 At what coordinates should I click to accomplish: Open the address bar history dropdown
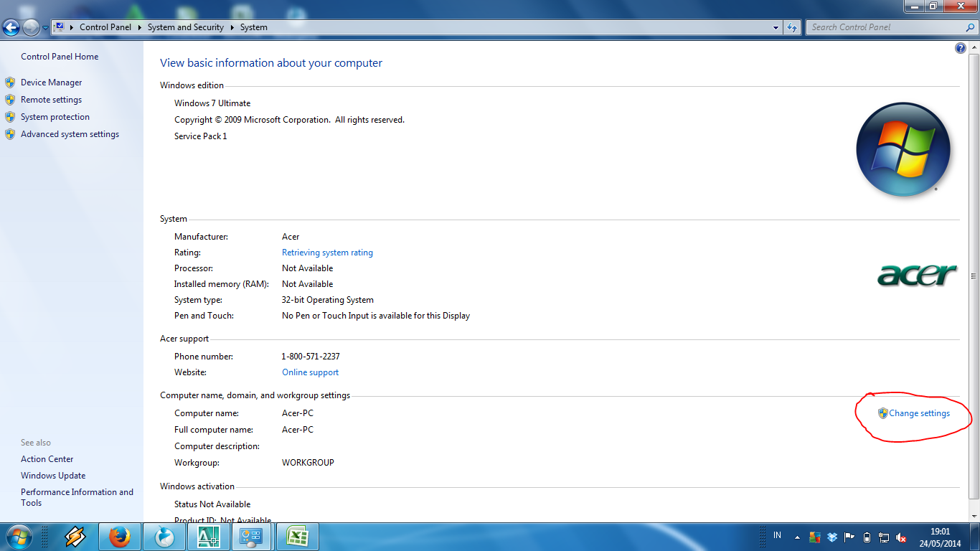(776, 27)
